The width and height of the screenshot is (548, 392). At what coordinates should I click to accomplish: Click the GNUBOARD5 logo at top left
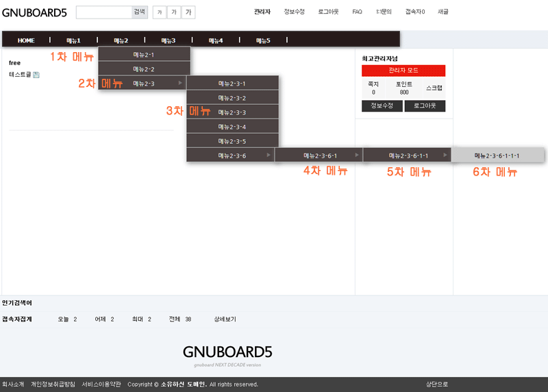point(34,12)
